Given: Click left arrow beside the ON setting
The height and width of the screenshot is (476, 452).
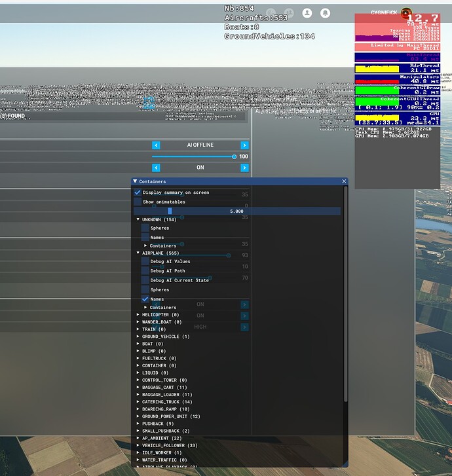Looking at the screenshot, I should coord(156,168).
